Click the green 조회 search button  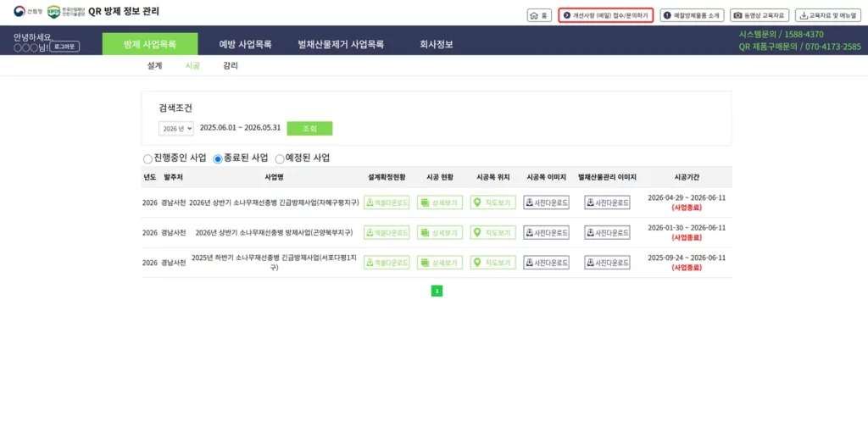(x=309, y=128)
